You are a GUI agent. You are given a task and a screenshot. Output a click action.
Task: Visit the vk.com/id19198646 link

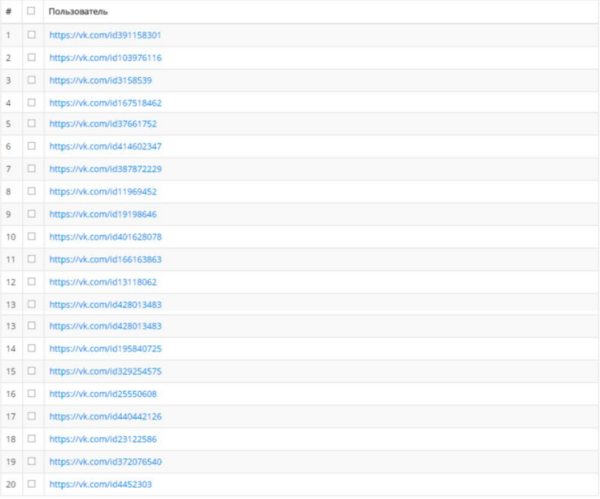(103, 214)
